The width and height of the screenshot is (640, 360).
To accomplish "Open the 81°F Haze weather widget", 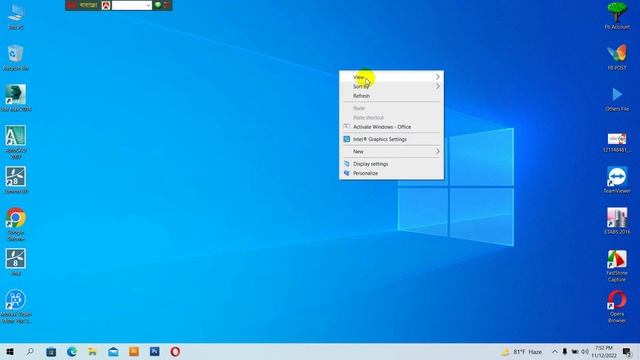I will [x=522, y=351].
